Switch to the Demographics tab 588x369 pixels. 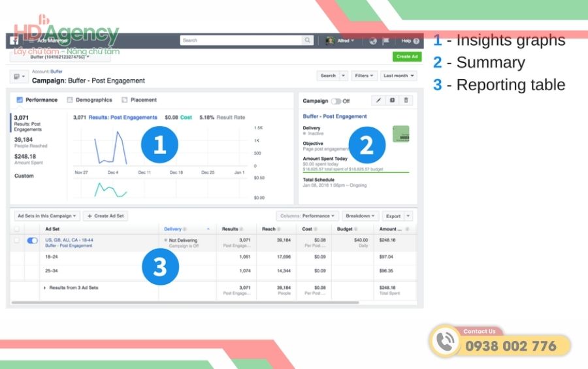(90, 100)
